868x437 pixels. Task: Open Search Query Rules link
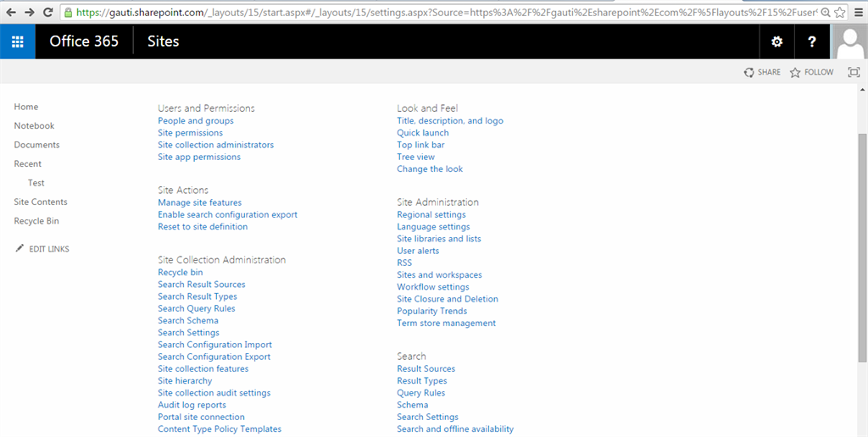pos(197,308)
